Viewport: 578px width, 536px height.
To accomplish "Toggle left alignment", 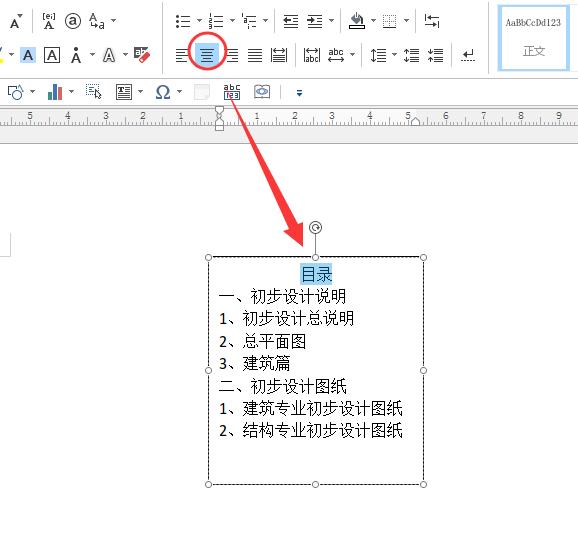I will (x=181, y=55).
